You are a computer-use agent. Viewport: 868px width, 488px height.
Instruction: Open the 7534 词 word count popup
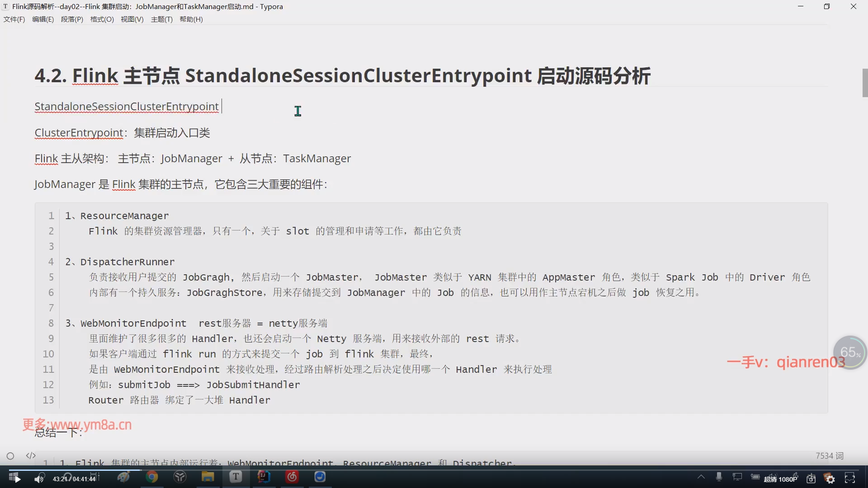830,456
